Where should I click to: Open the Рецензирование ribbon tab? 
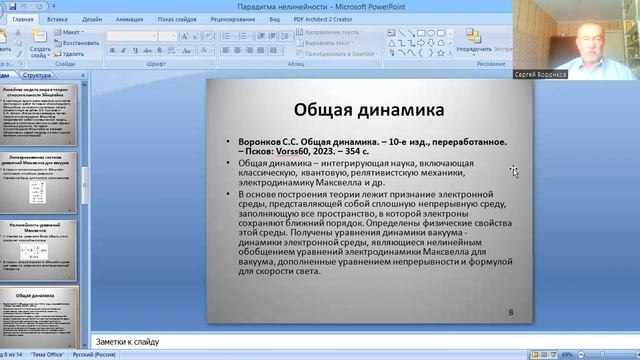[x=233, y=19]
